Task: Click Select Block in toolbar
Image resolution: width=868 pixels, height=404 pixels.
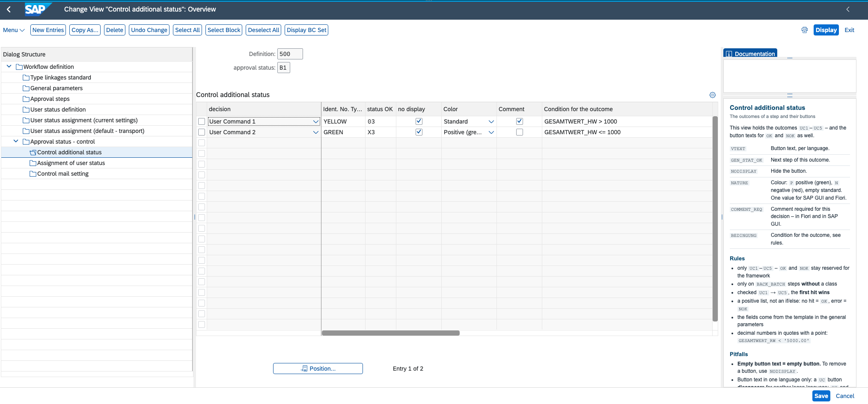Action: coord(224,30)
